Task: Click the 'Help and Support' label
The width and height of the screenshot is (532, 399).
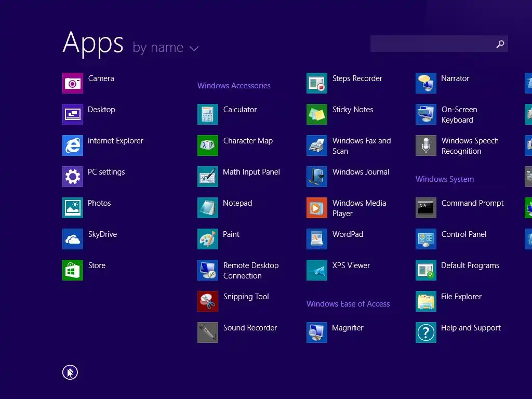Action: tap(471, 328)
